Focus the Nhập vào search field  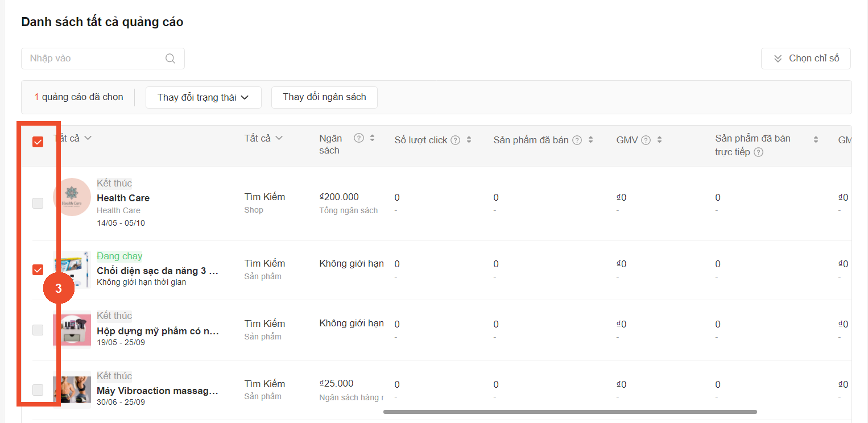click(94, 59)
